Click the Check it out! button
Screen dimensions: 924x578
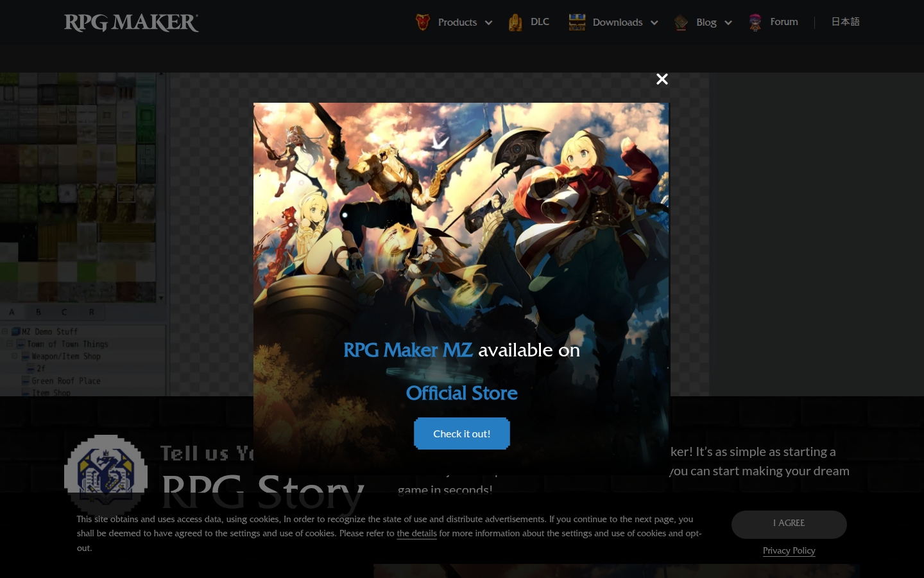pos(462,433)
